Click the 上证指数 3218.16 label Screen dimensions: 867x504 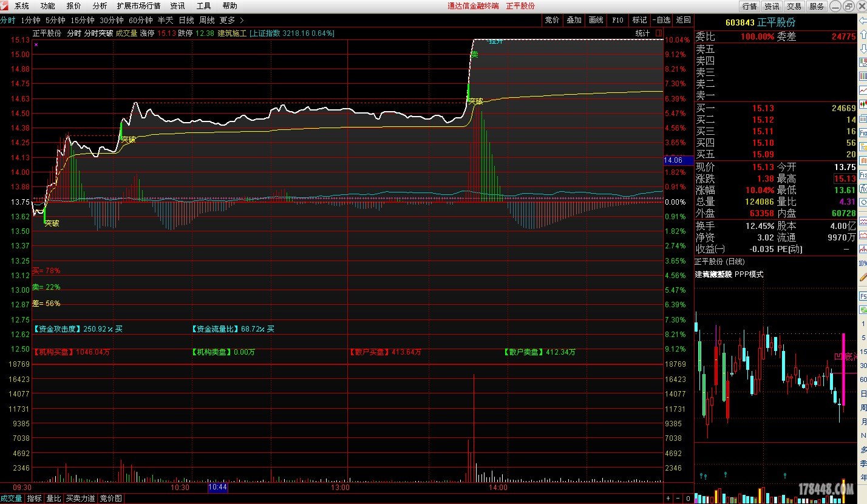[292, 33]
